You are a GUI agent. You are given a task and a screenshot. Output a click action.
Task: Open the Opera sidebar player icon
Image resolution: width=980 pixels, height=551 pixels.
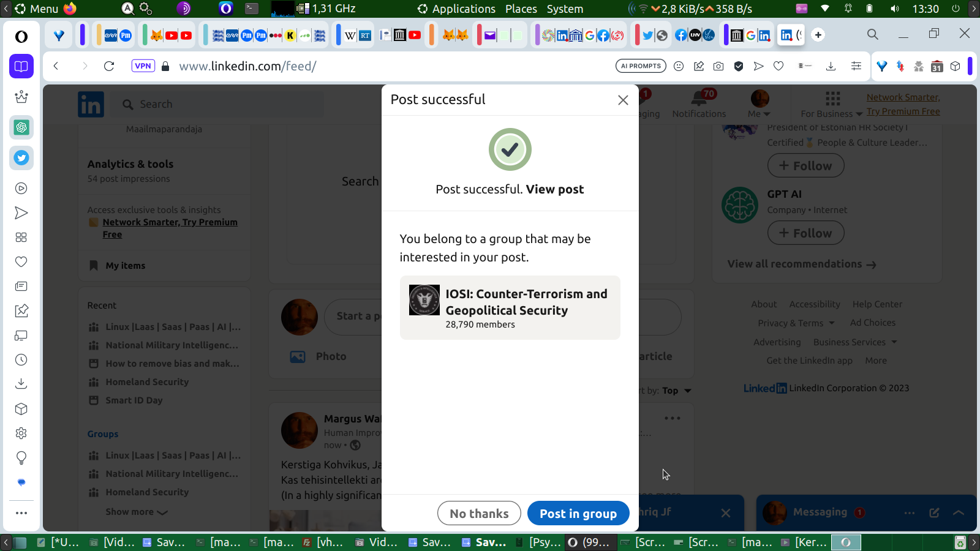pyautogui.click(x=21, y=189)
